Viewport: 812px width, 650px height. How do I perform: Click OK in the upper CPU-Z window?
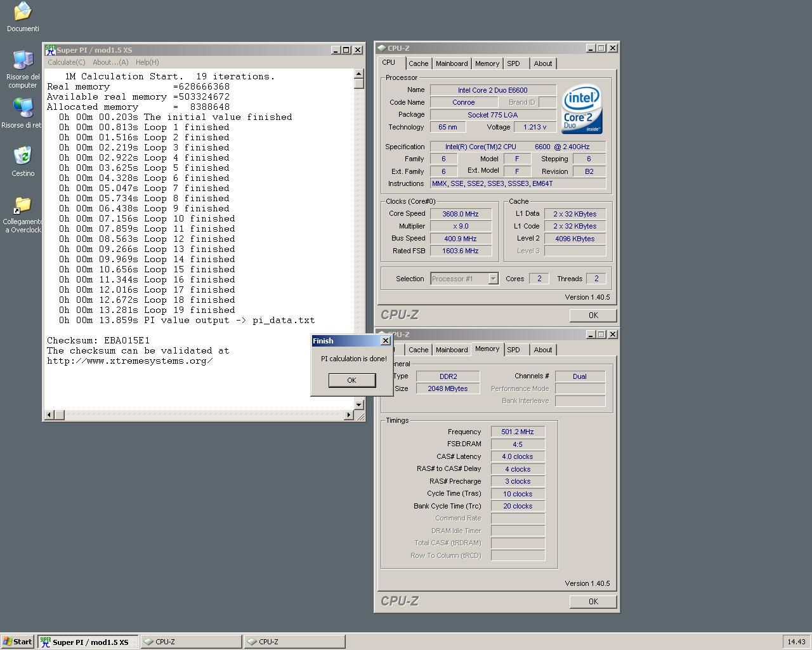point(593,315)
